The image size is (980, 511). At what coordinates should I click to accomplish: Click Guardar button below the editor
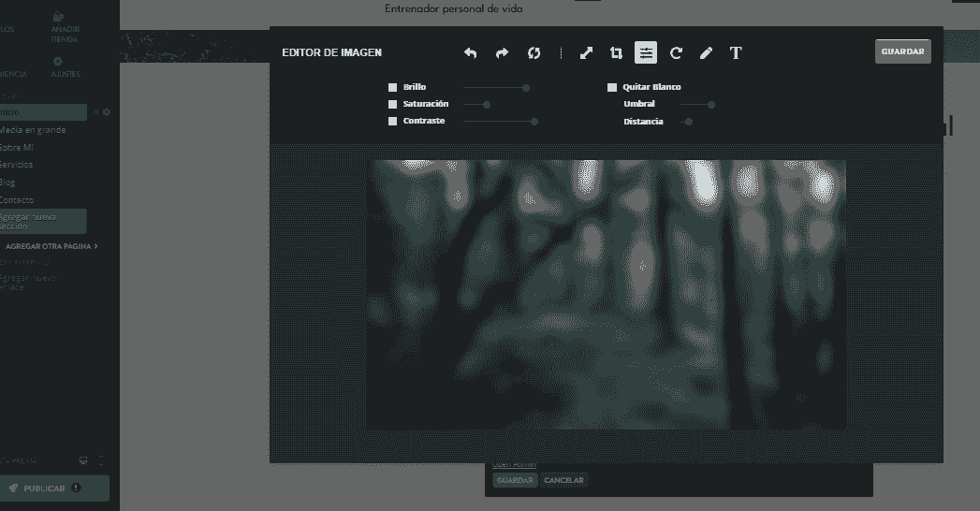point(515,480)
